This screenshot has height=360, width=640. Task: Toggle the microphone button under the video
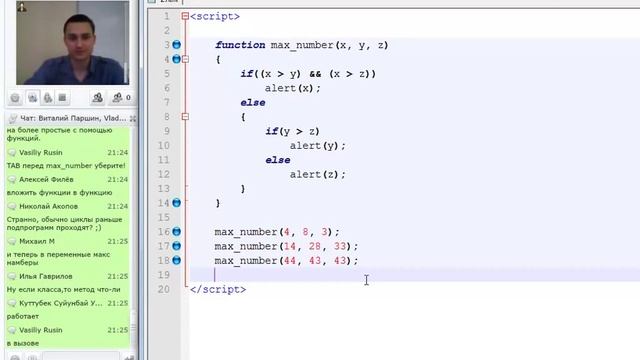point(48,98)
